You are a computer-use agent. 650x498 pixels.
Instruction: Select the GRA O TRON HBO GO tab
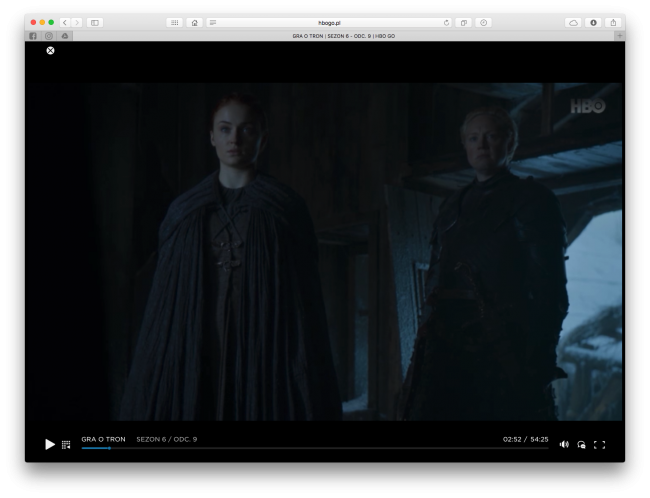tap(344, 36)
